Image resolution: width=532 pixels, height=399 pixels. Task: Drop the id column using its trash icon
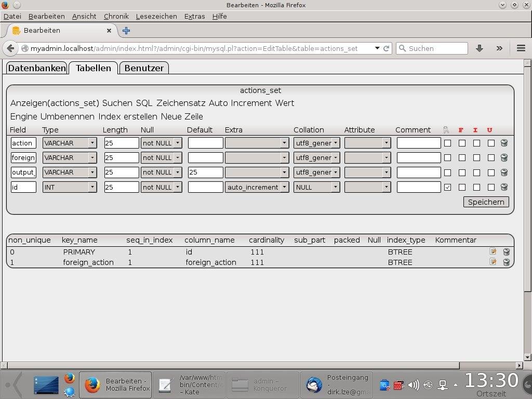tap(503, 187)
